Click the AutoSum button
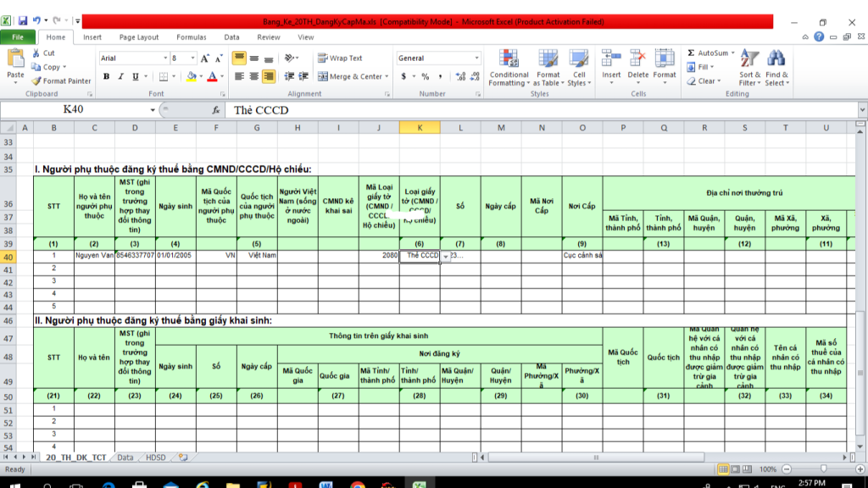 tap(707, 53)
